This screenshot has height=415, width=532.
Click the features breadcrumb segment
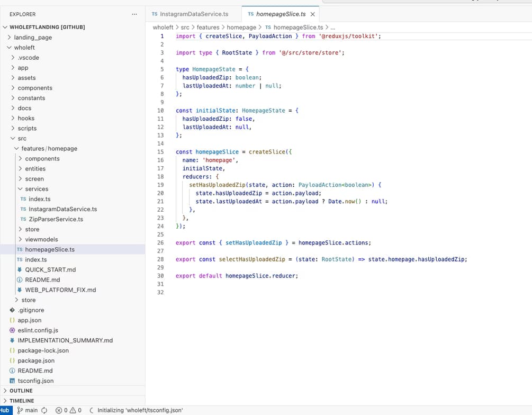[208, 28]
